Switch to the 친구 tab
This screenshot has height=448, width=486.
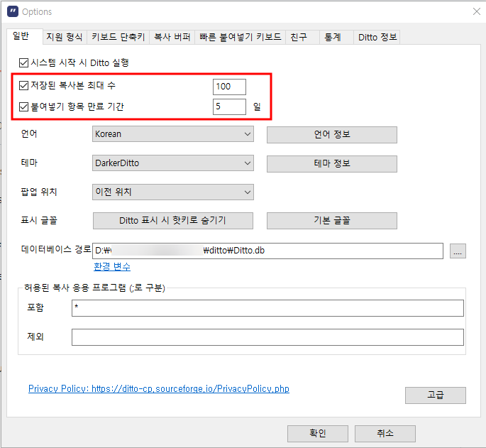(x=302, y=37)
